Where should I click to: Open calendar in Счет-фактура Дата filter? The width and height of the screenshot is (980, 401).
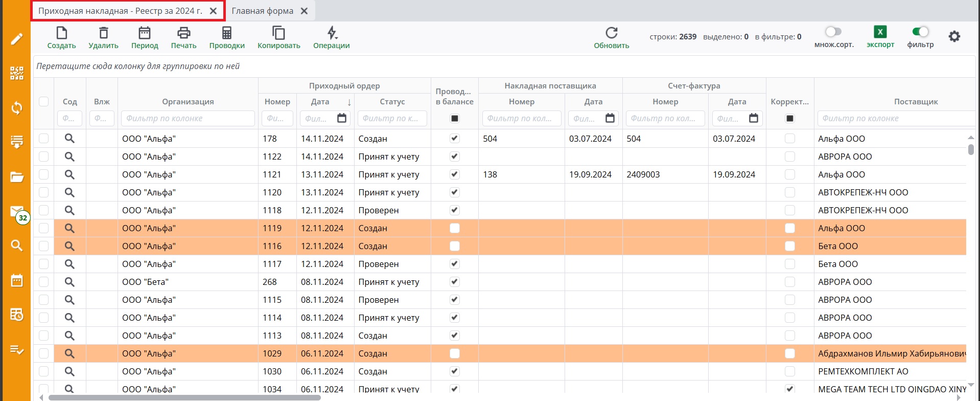pyautogui.click(x=753, y=119)
